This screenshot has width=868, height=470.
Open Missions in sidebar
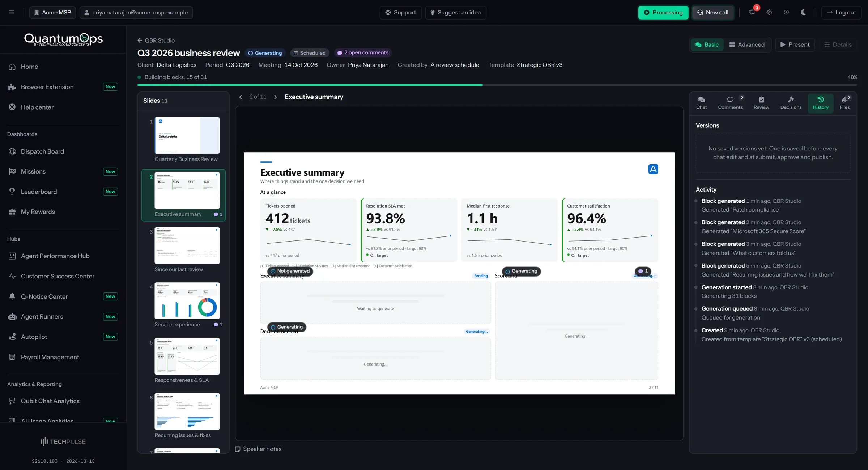coord(63,171)
